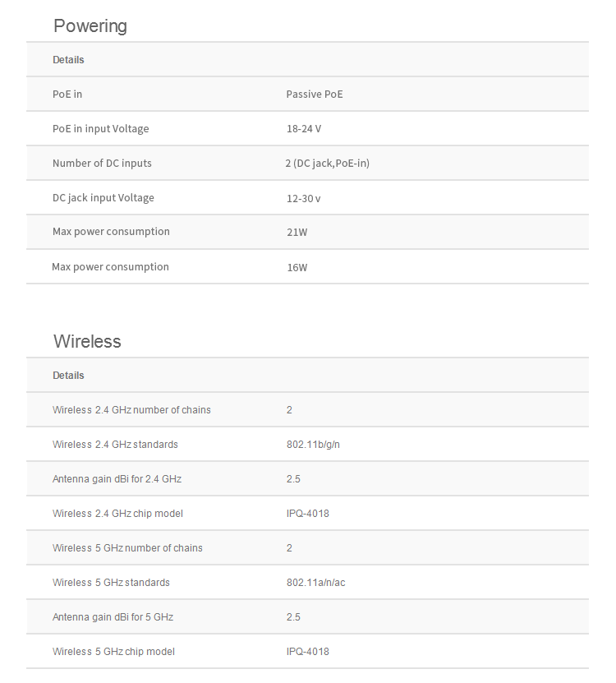Click "Wireless 5 GHz number of chains" label
616x683 pixels.
click(127, 548)
